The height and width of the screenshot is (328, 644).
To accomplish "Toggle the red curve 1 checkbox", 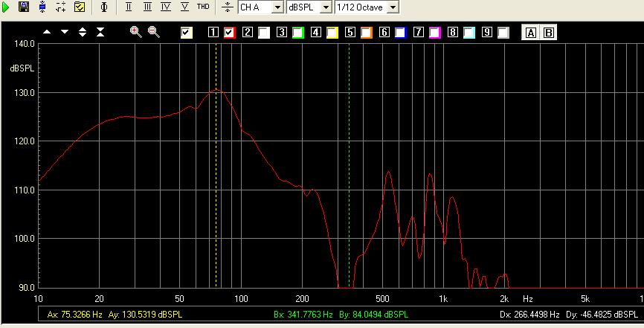I will (230, 32).
